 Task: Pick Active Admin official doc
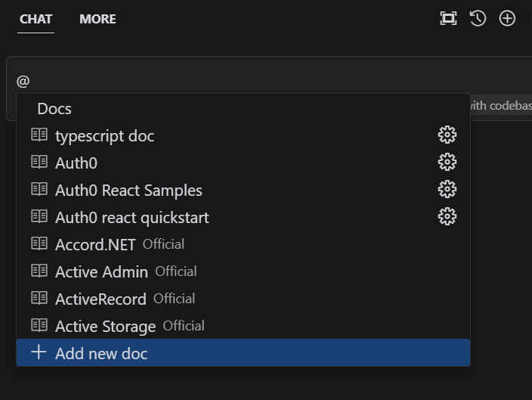(243, 271)
